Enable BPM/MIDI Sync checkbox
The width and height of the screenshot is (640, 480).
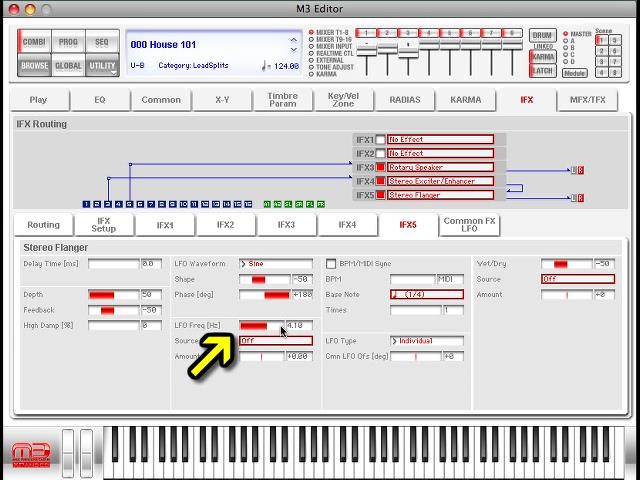click(x=331, y=264)
